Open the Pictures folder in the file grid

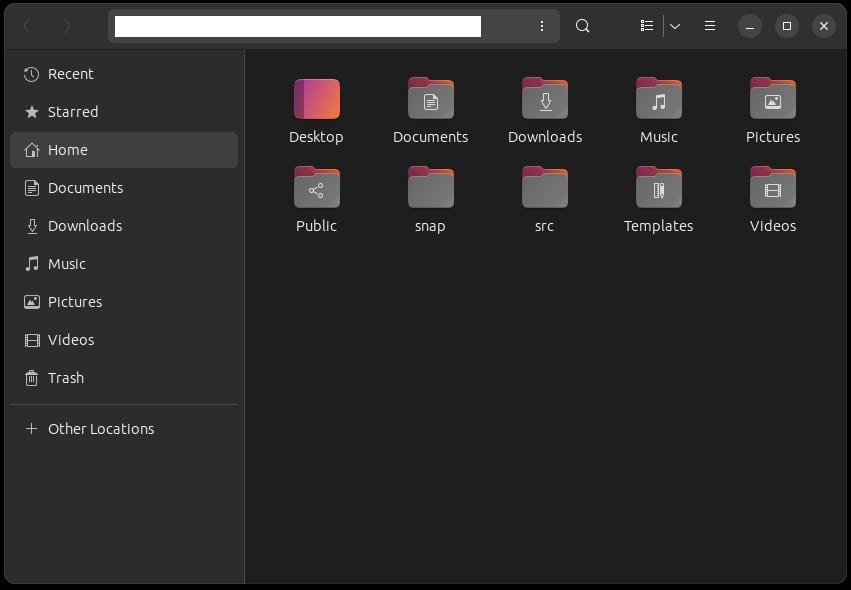pos(773,99)
